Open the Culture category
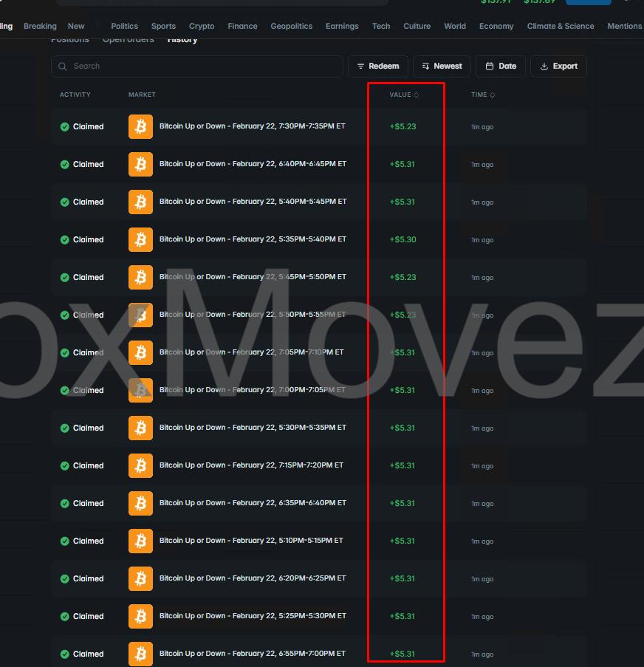Viewport: 644px width, 667px height. pyautogui.click(x=417, y=26)
